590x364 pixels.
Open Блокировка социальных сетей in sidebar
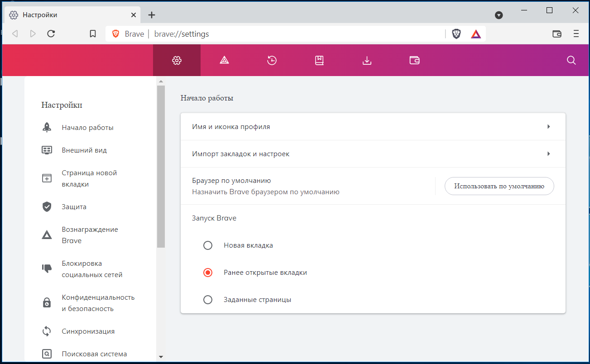tap(92, 269)
